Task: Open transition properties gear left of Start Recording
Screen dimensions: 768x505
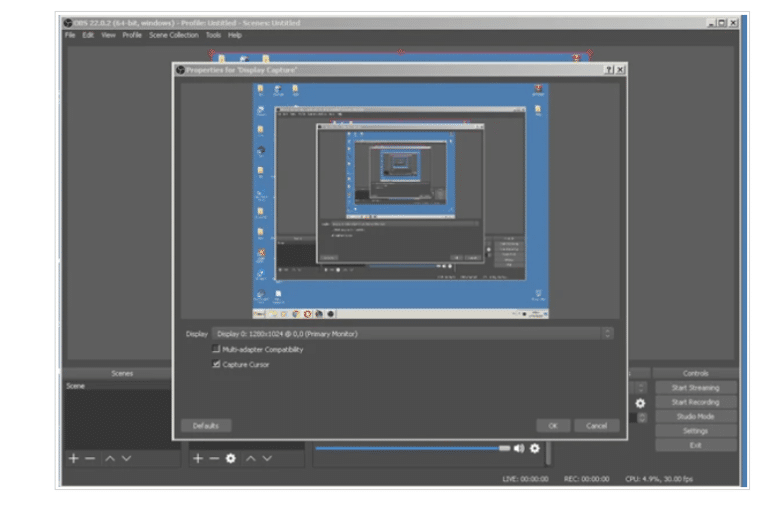Action: (x=640, y=403)
